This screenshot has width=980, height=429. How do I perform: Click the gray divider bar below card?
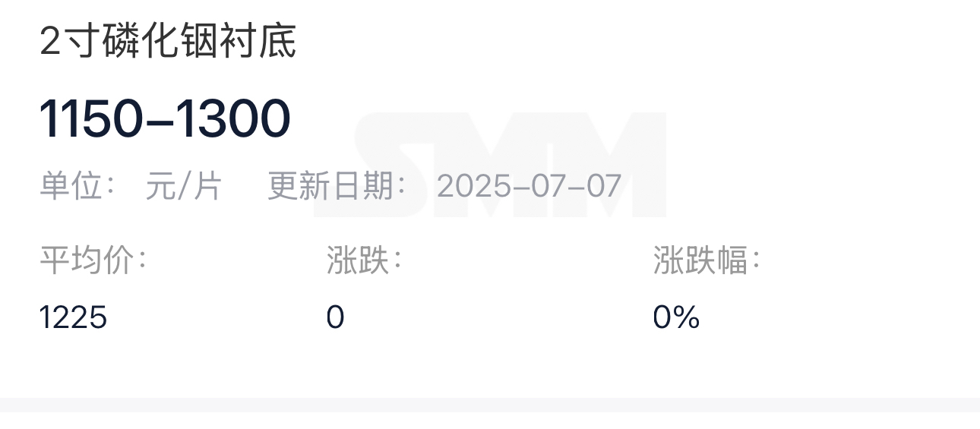[x=490, y=405]
